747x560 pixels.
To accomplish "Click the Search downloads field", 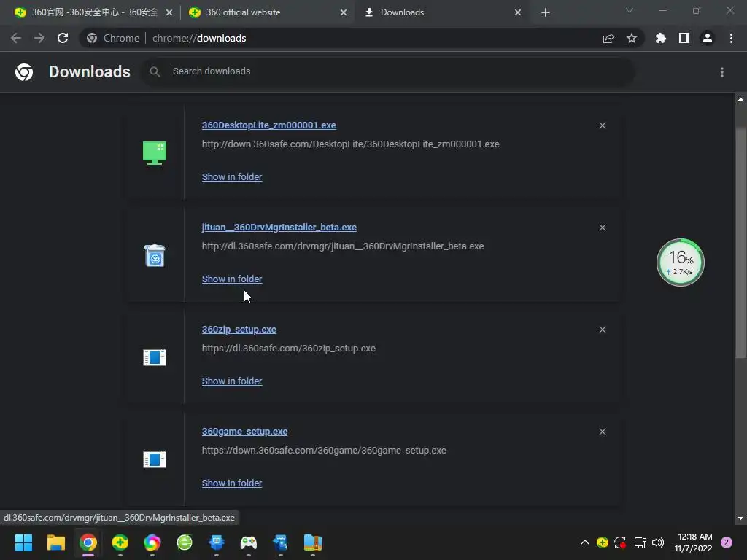I will pos(388,71).
